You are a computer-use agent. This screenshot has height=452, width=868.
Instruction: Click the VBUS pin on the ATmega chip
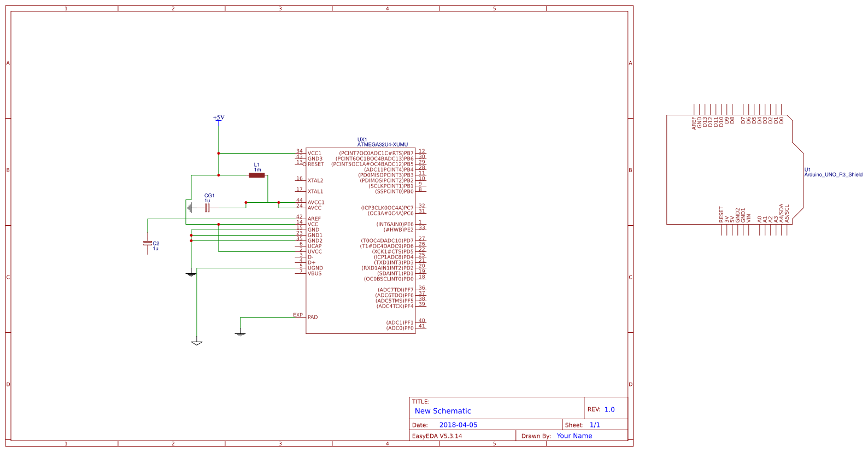tap(314, 273)
